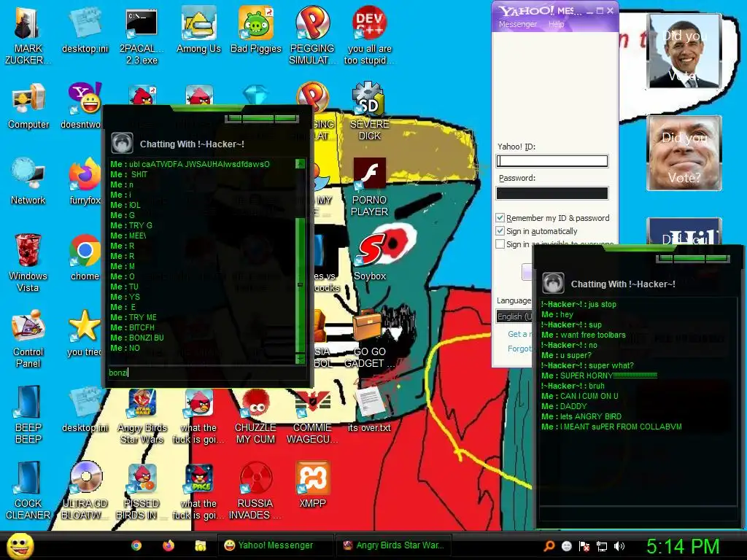Toggle Sign in as invisible checkbox
The width and height of the screenshot is (747, 560).
point(500,244)
